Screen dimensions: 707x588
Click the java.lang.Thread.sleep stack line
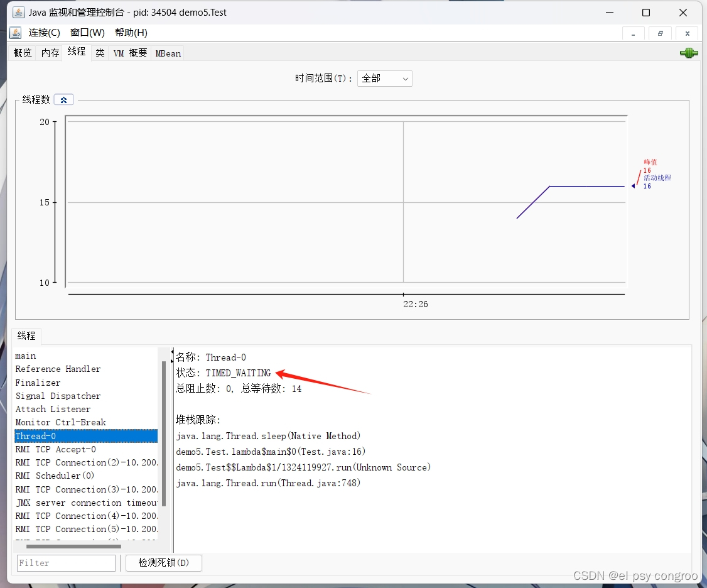[x=268, y=437]
